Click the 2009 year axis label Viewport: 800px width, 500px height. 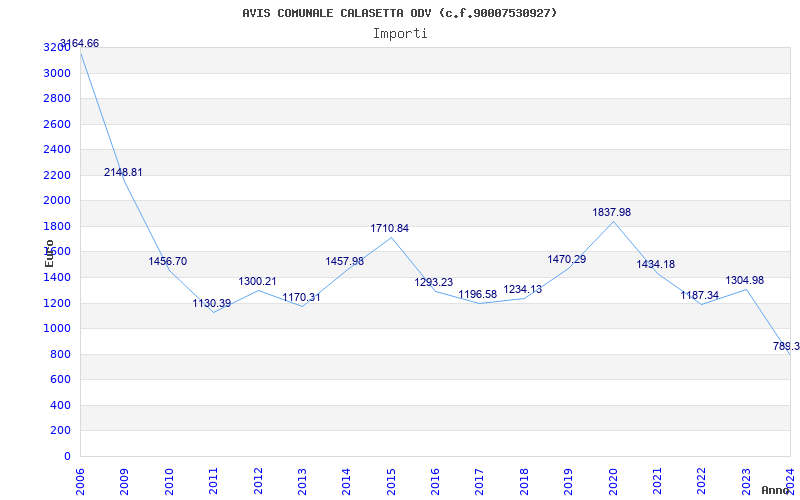tap(124, 482)
